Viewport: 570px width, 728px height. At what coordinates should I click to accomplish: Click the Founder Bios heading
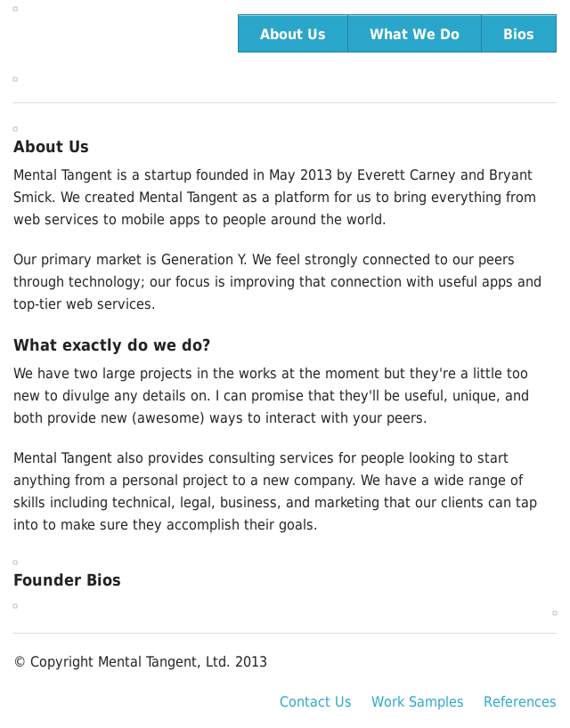coord(67,580)
